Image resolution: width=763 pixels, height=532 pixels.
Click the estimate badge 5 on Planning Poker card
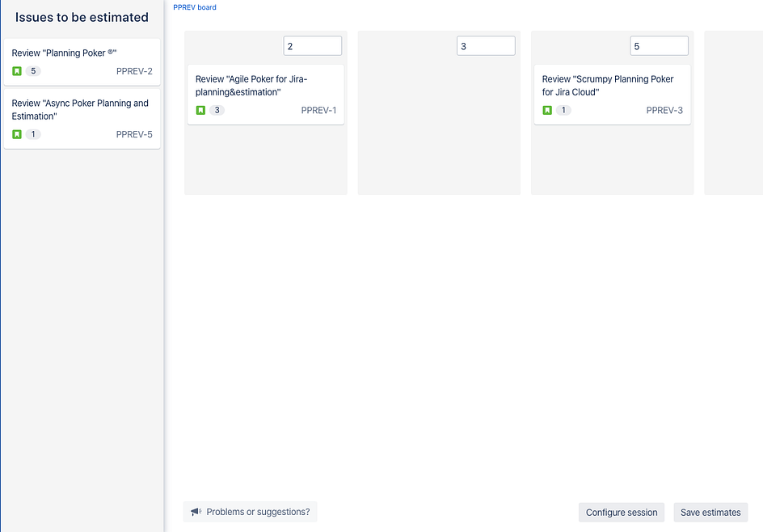(x=33, y=71)
